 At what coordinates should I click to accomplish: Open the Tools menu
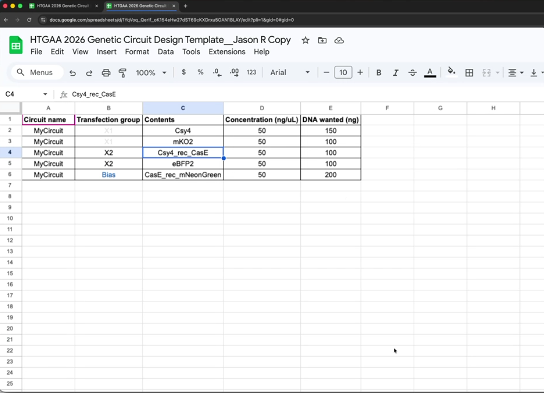coord(191,52)
